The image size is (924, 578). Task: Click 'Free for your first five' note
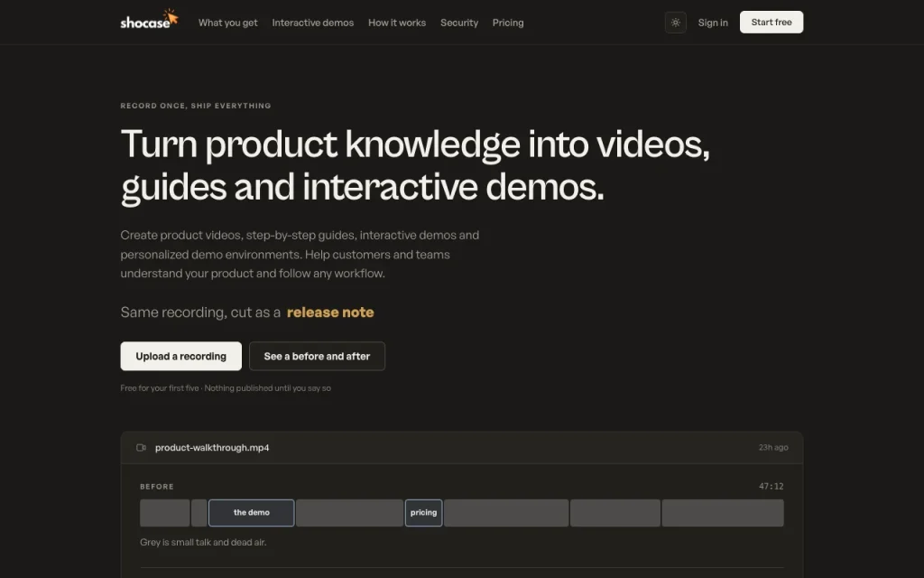pyautogui.click(x=160, y=388)
